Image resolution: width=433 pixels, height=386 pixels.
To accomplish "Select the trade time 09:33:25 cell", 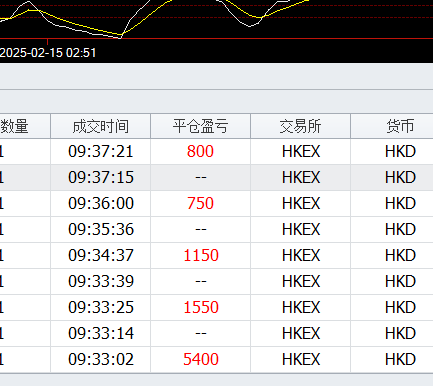I will pos(101,307).
